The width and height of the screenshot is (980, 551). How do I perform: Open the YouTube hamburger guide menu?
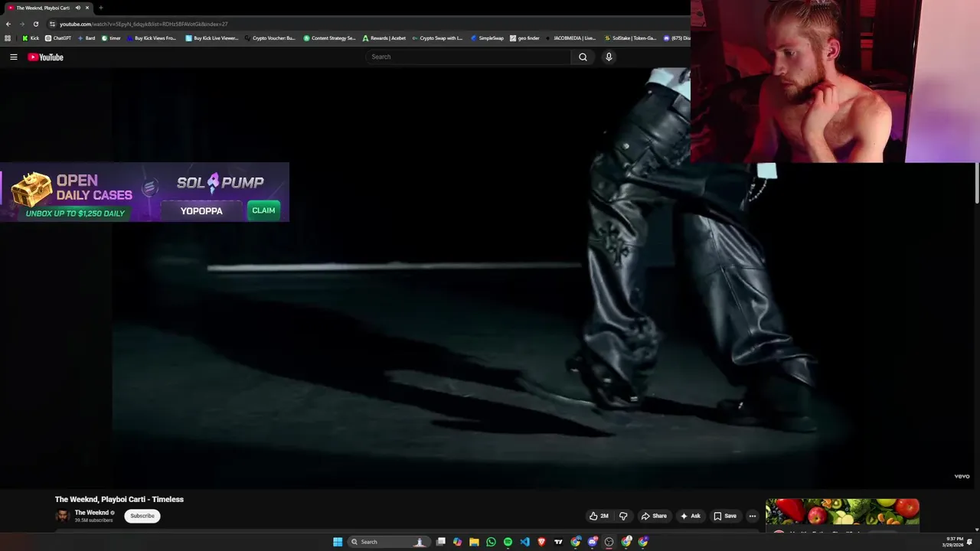tap(13, 57)
